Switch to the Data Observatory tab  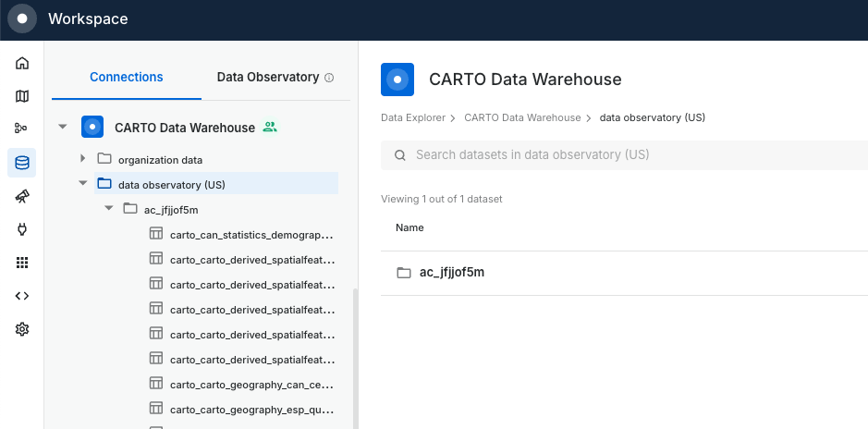click(x=267, y=78)
